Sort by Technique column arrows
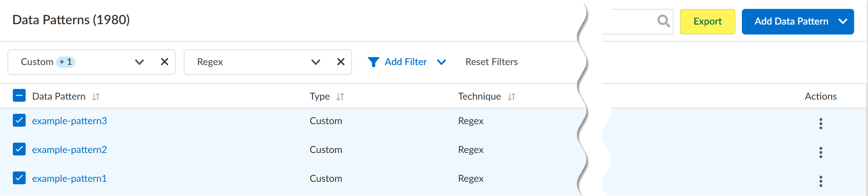Screen dimensions: 868x196 point(511,97)
